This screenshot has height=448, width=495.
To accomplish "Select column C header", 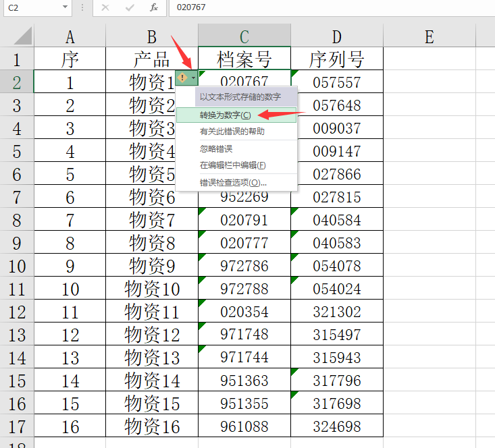I will pyautogui.click(x=244, y=36).
